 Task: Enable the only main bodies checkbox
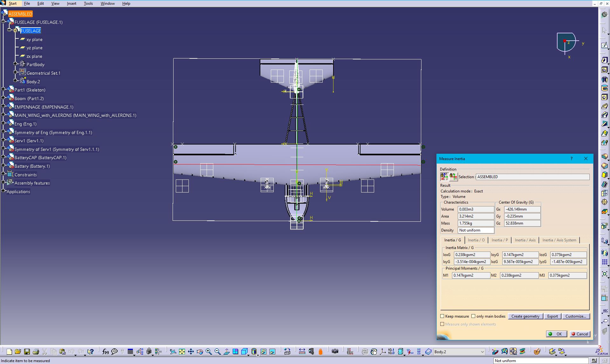(473, 316)
